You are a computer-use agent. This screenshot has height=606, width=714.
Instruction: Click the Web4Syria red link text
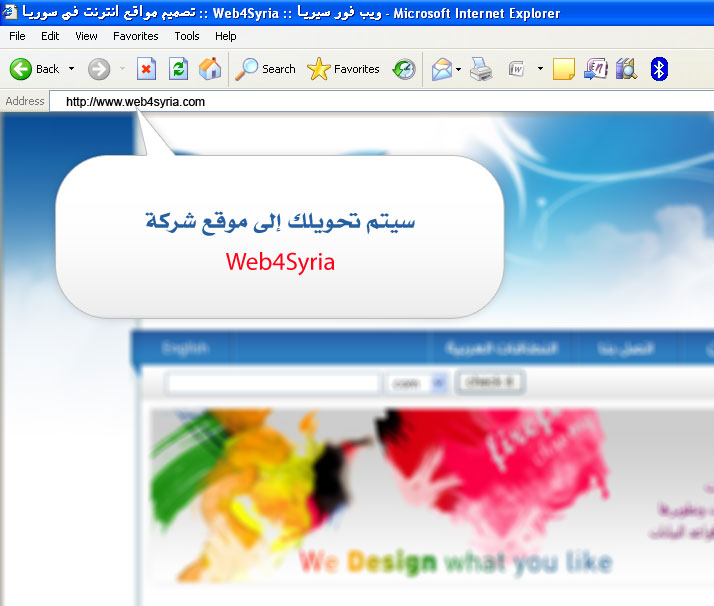tap(280, 262)
